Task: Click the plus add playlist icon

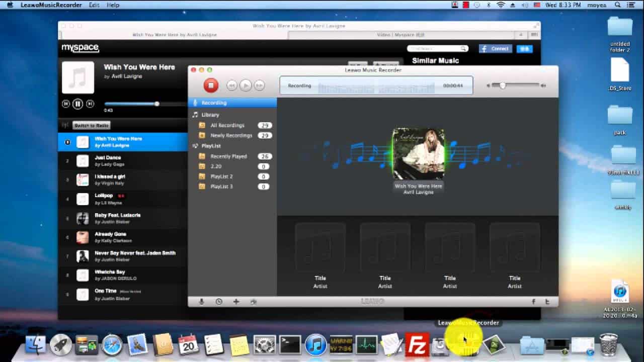Action: coord(236,302)
